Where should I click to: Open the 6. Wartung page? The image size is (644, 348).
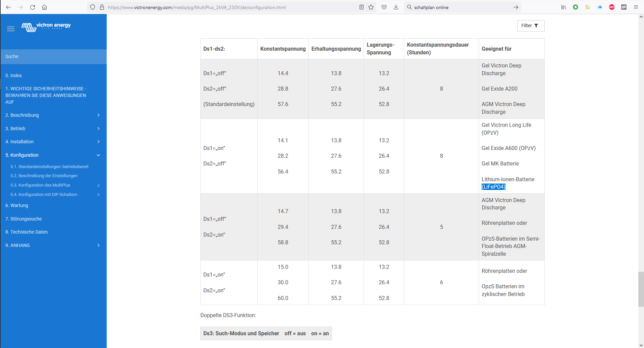(x=17, y=205)
